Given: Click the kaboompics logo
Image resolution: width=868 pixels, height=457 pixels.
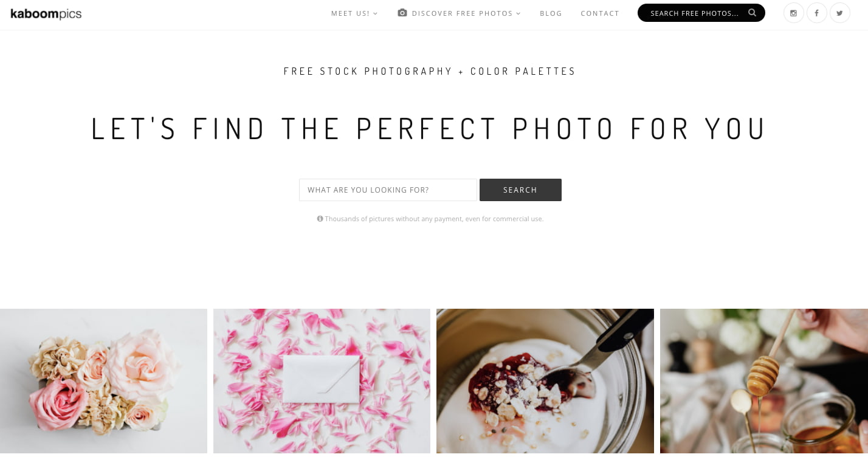Looking at the screenshot, I should (x=46, y=13).
